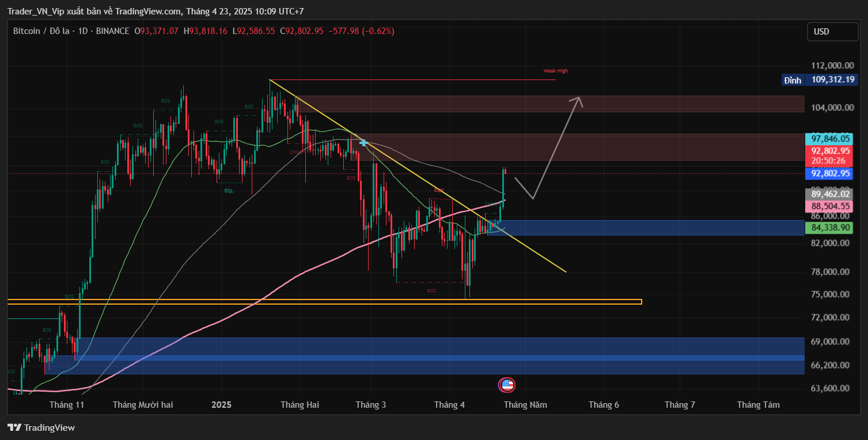Click the "Tháng 11" time axis label
Viewport: 868px width, 440px height.
pyautogui.click(x=67, y=405)
